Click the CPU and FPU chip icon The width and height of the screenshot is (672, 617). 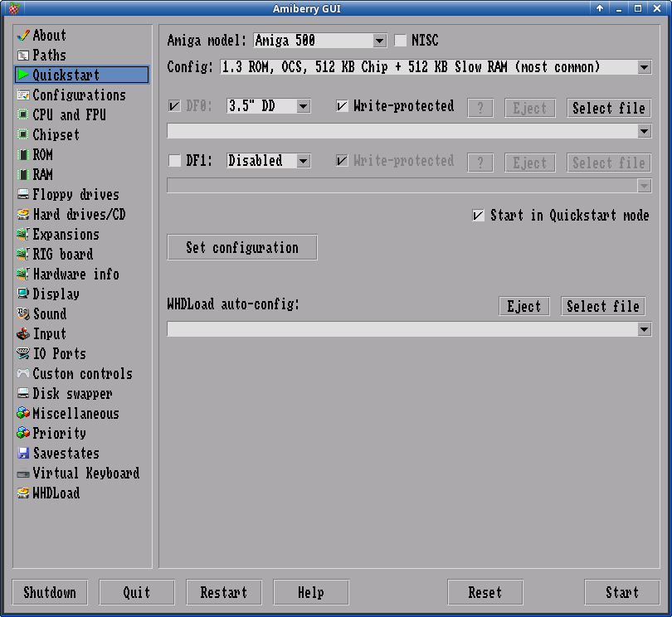(x=23, y=114)
